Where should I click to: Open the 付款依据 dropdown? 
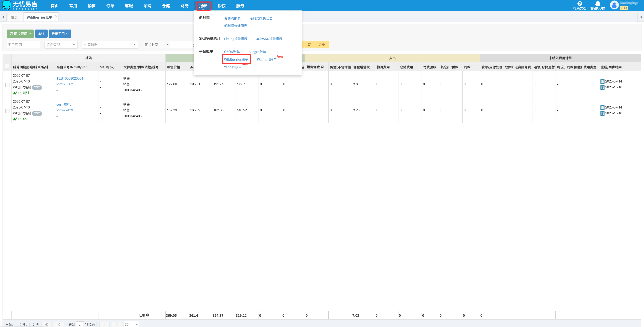coord(110,45)
